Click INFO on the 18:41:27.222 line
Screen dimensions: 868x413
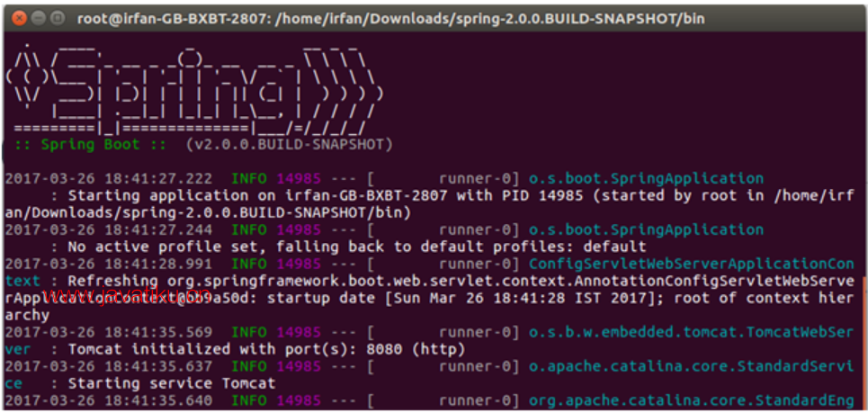coord(249,179)
